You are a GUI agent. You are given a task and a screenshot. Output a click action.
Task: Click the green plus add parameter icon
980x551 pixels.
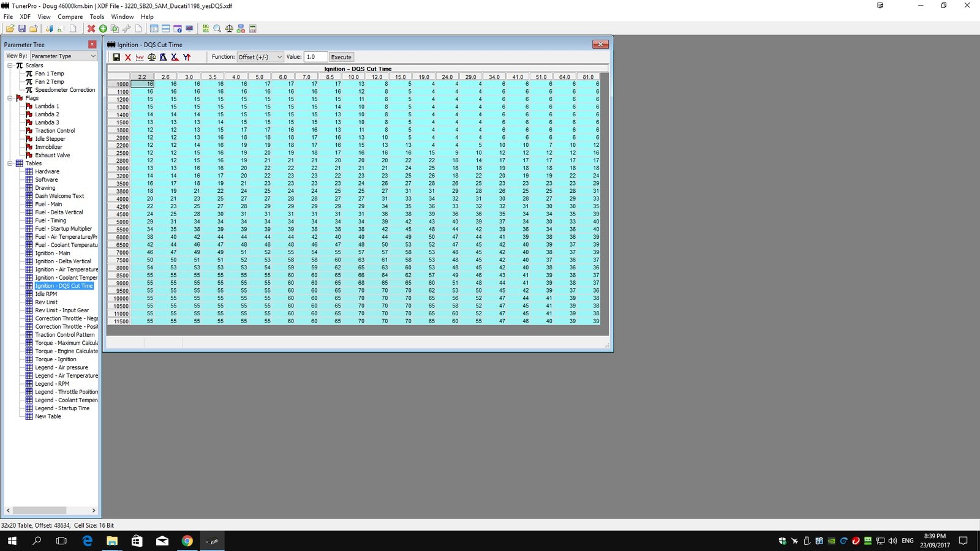[103, 29]
